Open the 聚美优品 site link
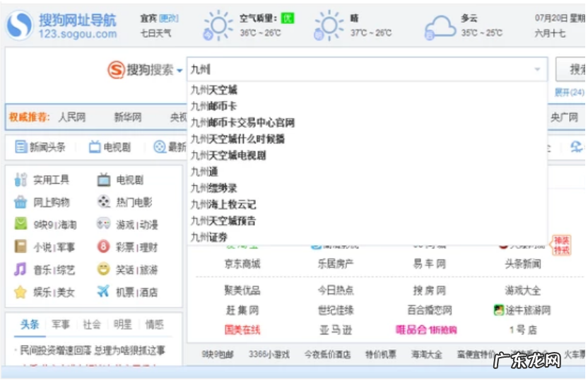Image resolution: width=588 pixels, height=381 pixels. pos(242,291)
